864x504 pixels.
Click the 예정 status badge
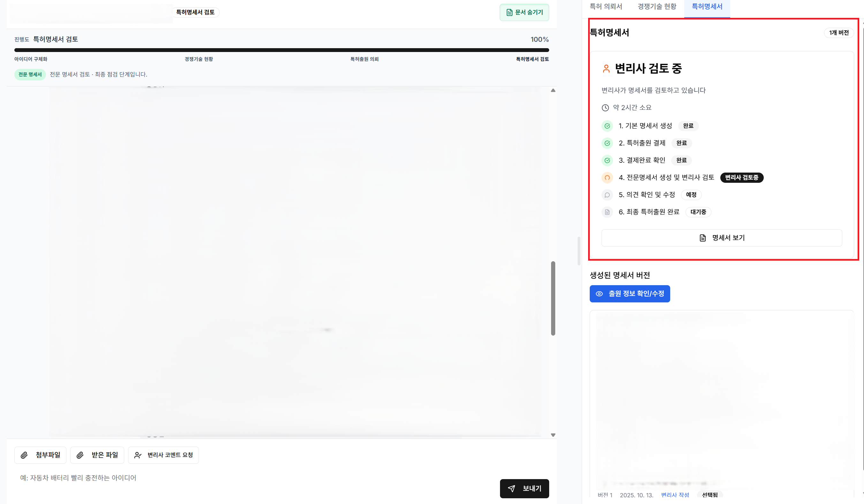tap(691, 195)
